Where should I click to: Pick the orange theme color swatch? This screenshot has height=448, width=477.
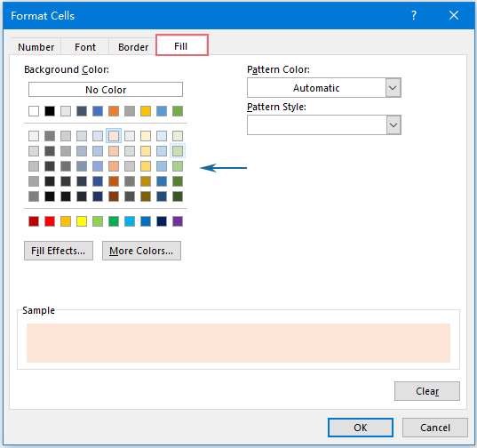pyautogui.click(x=114, y=111)
